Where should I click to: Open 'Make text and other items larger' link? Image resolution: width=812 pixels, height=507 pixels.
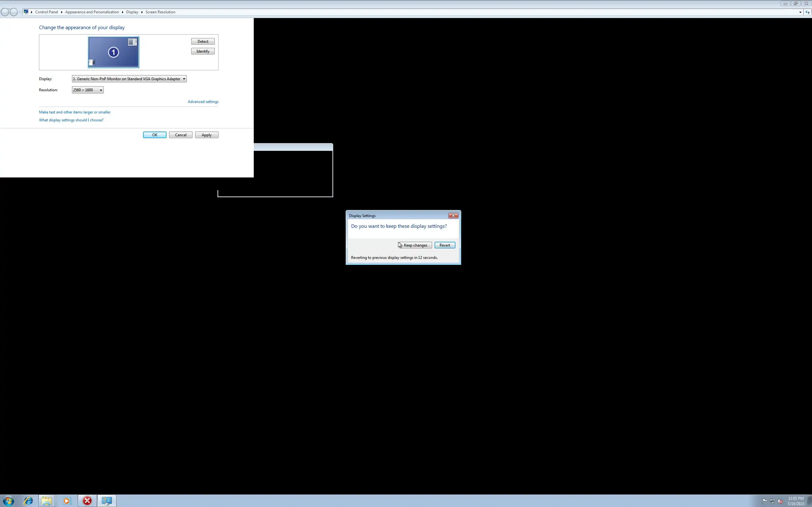click(75, 112)
